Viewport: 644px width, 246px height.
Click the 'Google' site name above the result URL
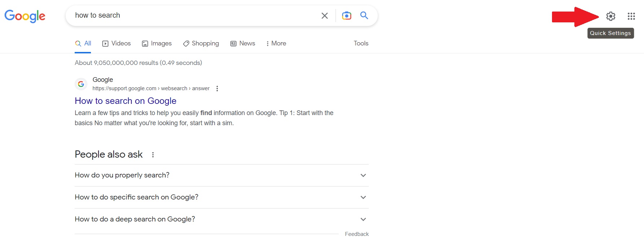[x=103, y=80]
